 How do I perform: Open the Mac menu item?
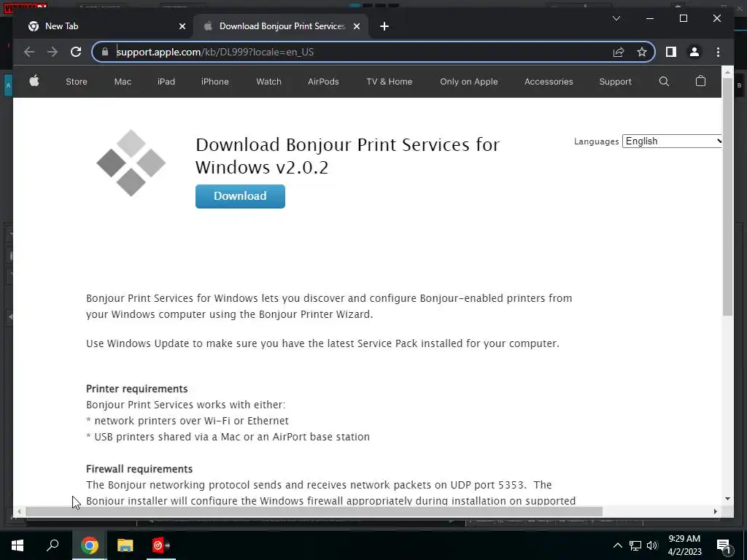point(123,82)
